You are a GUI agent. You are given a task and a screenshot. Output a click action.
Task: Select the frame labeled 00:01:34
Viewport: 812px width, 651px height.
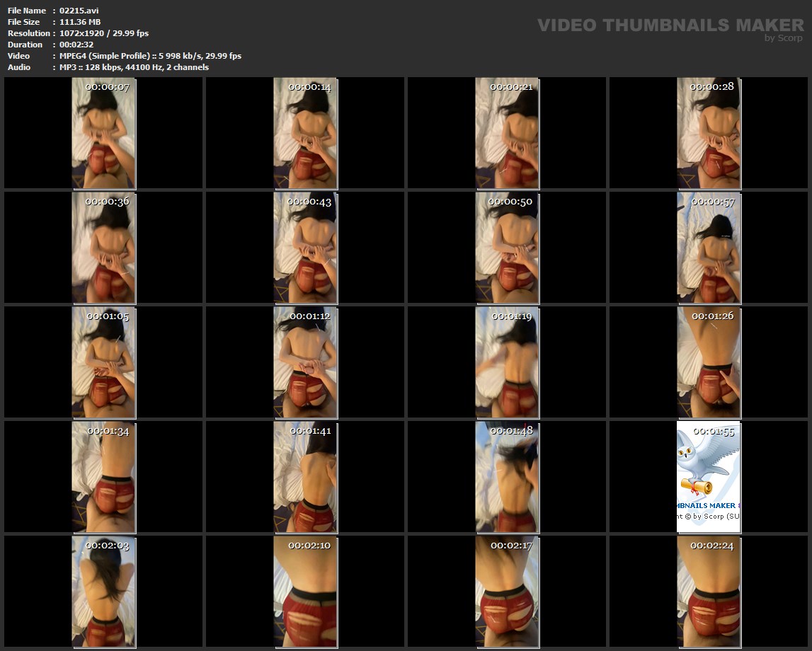coord(103,477)
